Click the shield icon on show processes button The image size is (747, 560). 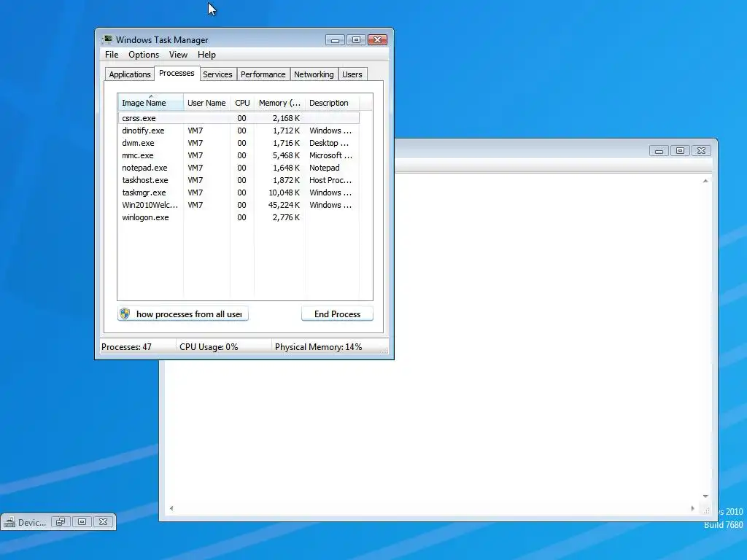(125, 314)
